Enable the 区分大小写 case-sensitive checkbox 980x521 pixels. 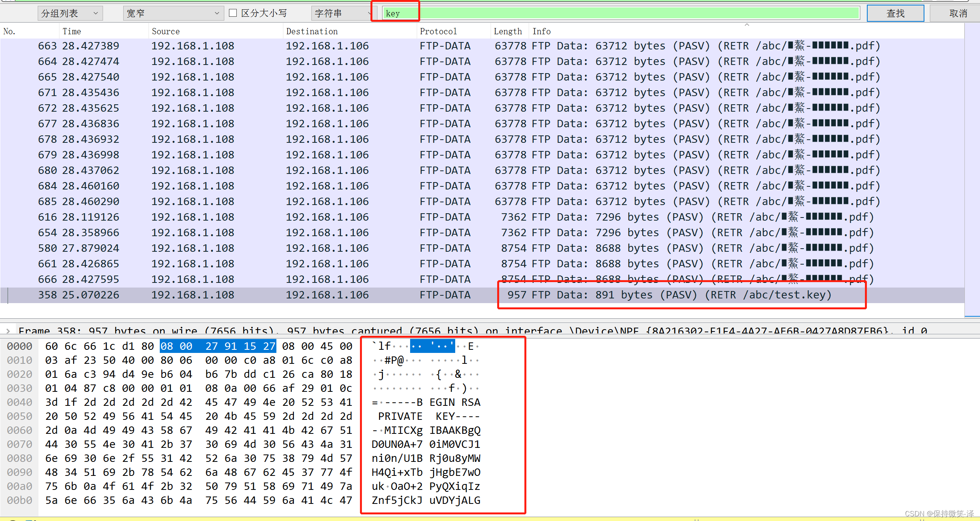(233, 13)
